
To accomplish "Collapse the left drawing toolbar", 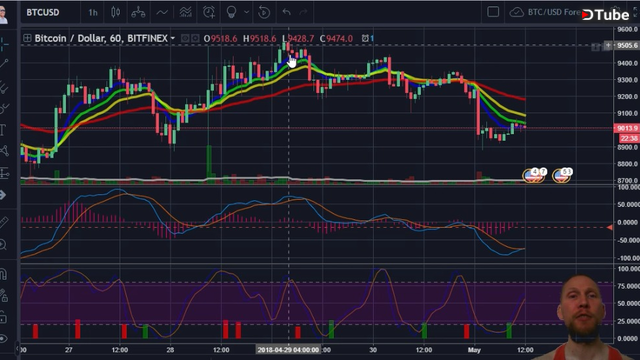I will (x=18, y=349).
